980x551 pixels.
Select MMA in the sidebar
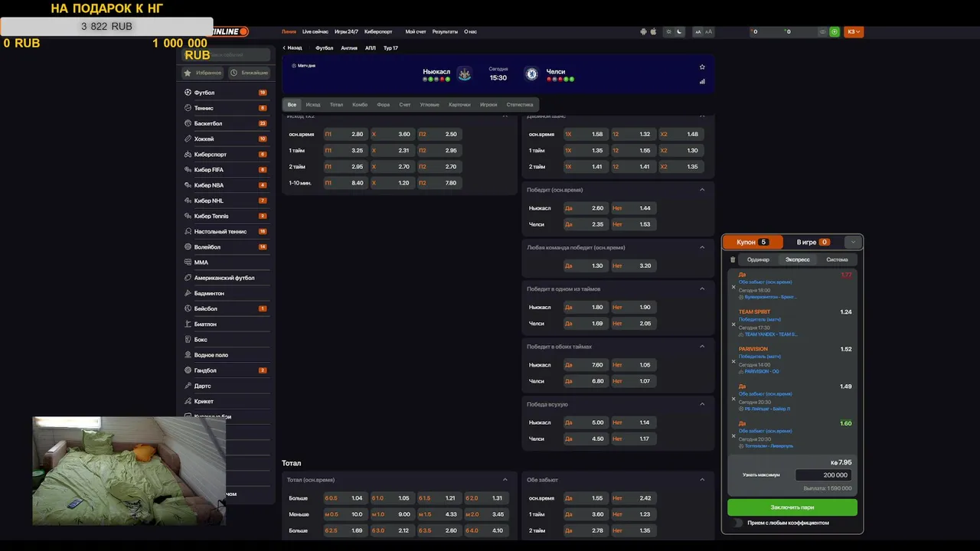(226, 262)
